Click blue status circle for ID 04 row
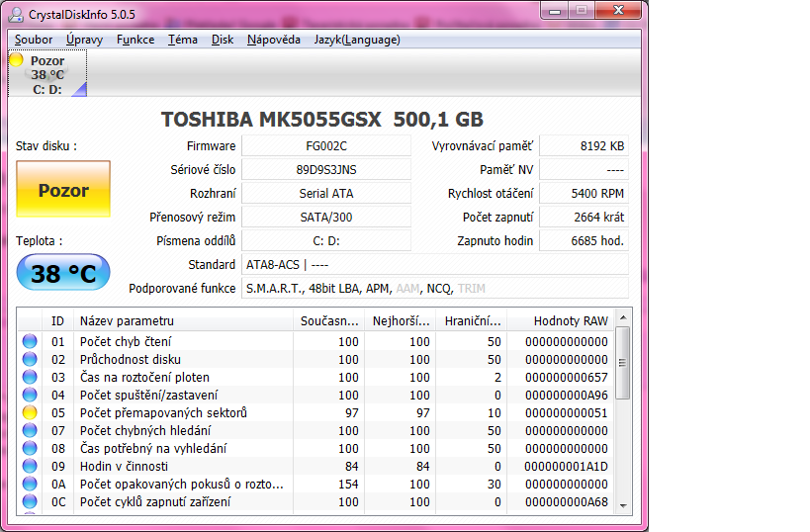810x532 pixels. pos(30,395)
